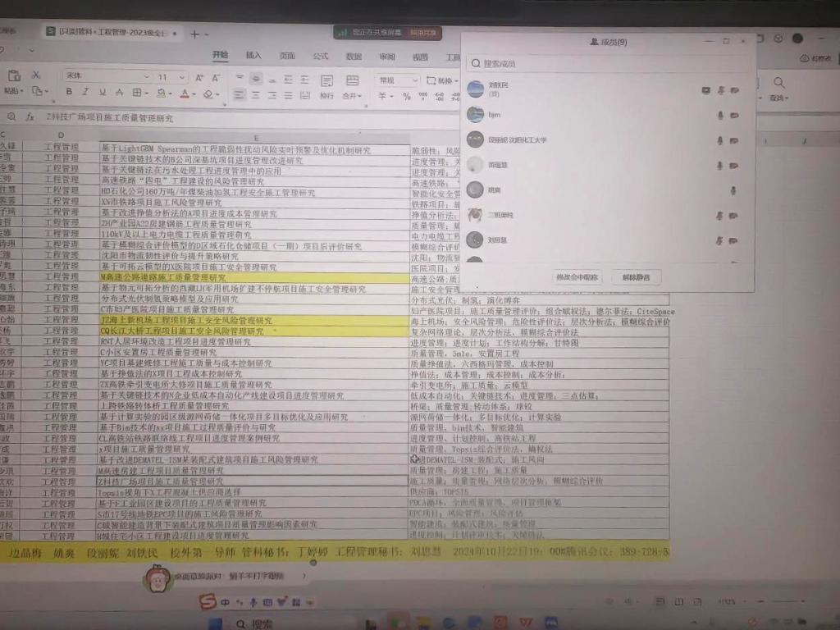The width and height of the screenshot is (840, 630).
Task: Click the fx insert function icon
Action: click(x=30, y=117)
